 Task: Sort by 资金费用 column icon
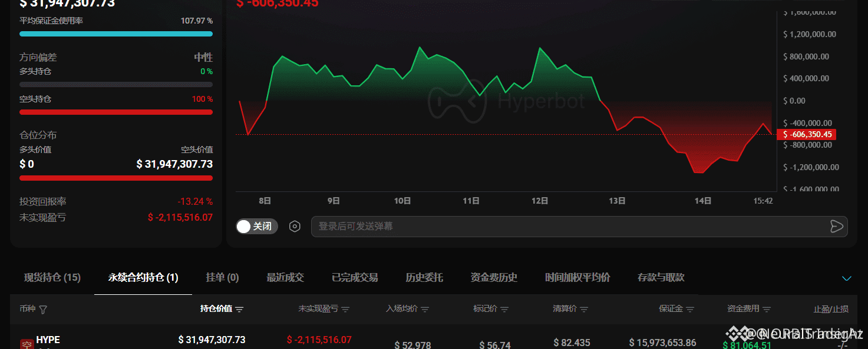pos(765,310)
